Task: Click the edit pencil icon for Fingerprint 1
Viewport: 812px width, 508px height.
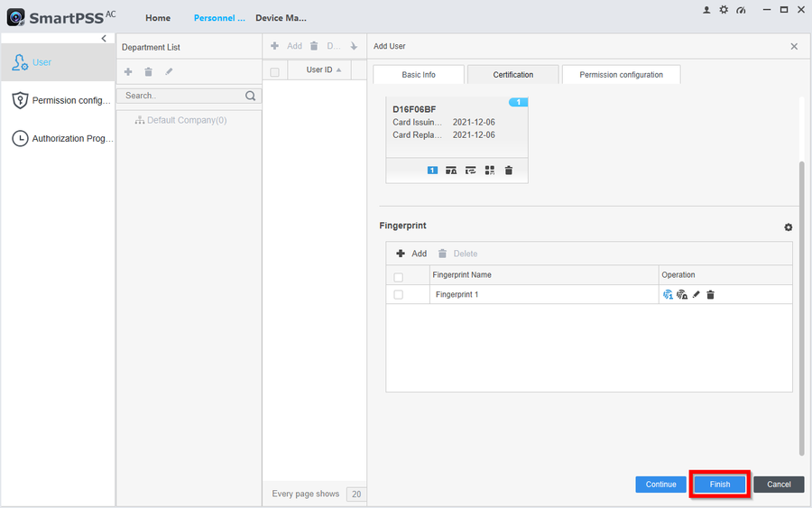Action: (x=697, y=295)
